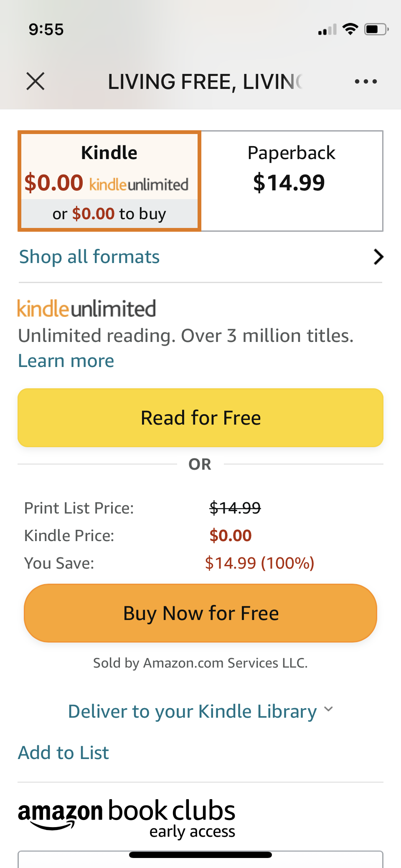This screenshot has width=401, height=868.
Task: Click Add to List
Action: click(x=63, y=753)
